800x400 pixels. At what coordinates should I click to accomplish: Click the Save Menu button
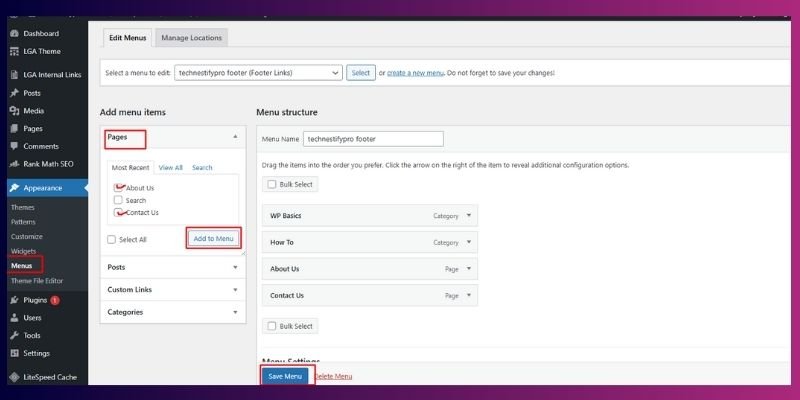pyautogui.click(x=285, y=377)
